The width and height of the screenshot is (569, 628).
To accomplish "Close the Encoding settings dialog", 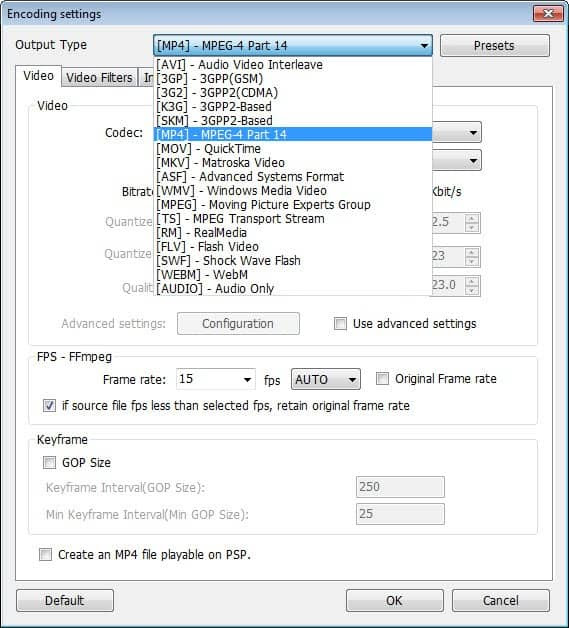I will [x=548, y=14].
